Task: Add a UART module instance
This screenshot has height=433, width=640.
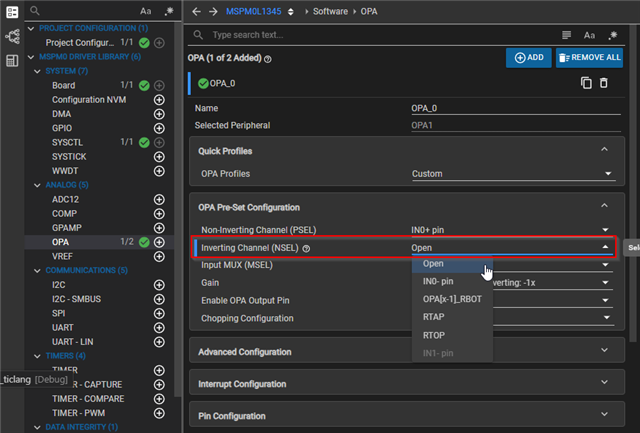Action: tap(159, 328)
